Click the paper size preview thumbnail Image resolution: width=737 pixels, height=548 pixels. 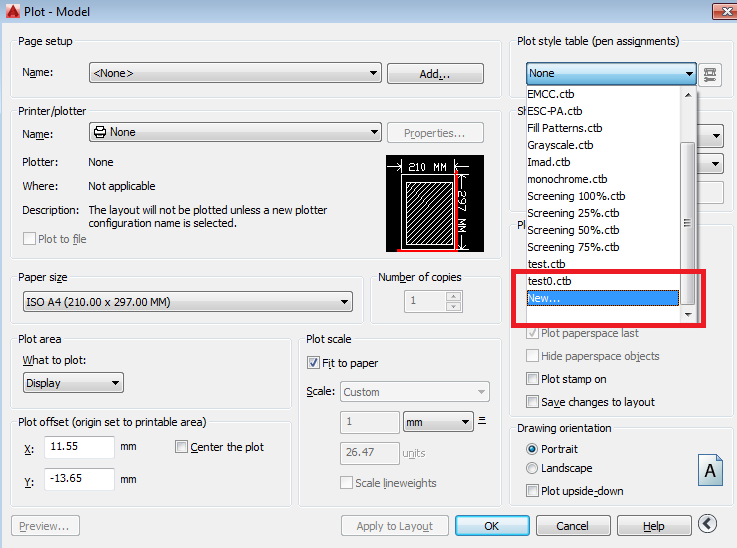coord(435,204)
